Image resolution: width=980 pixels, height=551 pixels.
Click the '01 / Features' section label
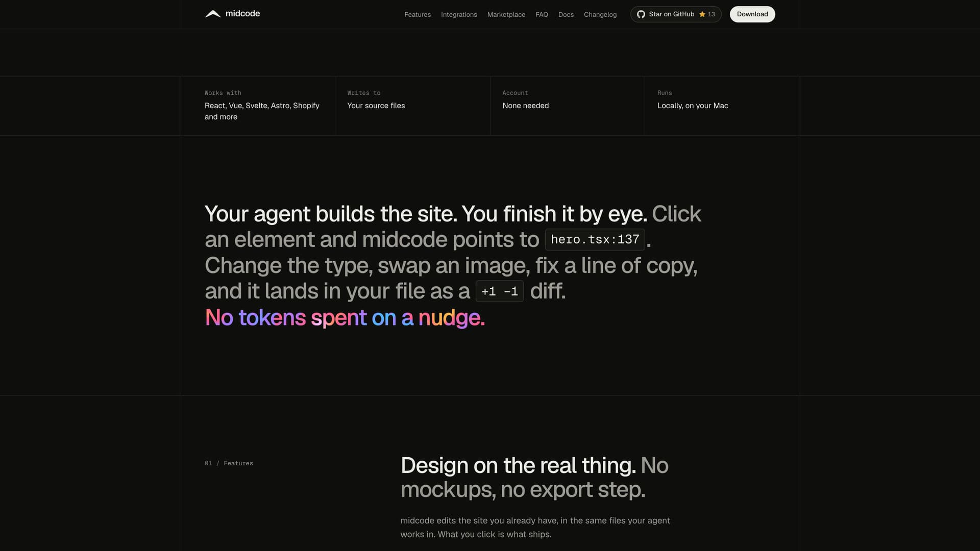click(229, 463)
